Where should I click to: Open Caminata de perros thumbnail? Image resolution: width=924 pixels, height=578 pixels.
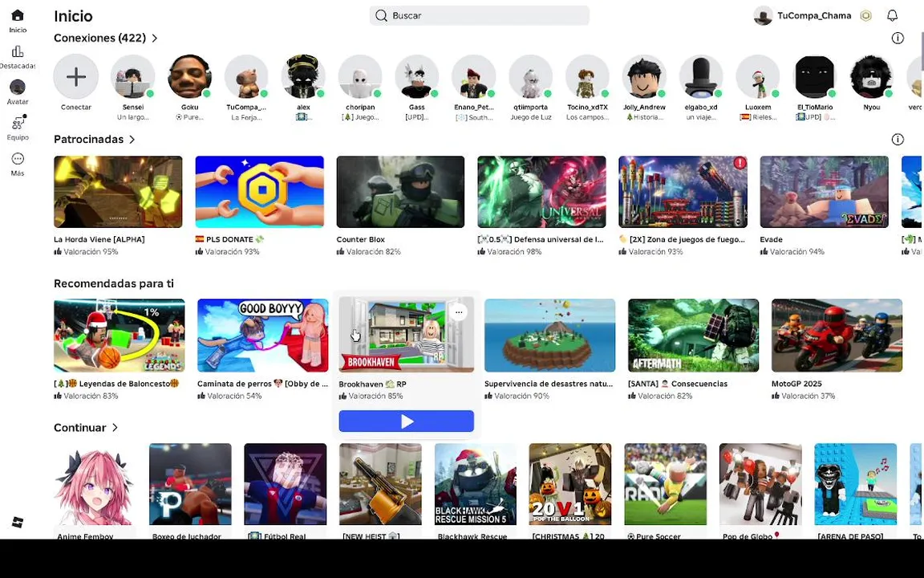pyautogui.click(x=263, y=335)
